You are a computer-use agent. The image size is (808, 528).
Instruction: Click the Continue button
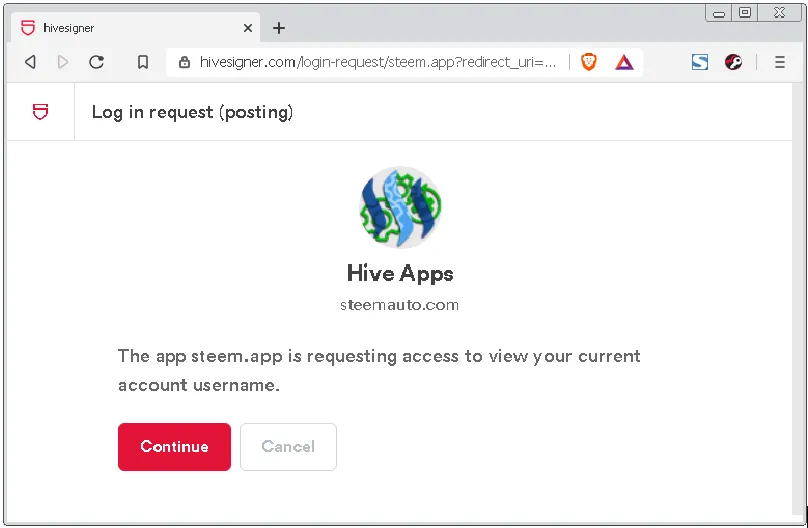(174, 447)
